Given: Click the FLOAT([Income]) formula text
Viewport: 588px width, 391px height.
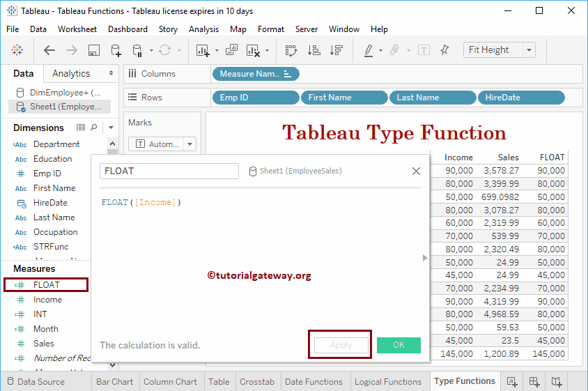Looking at the screenshot, I should click(141, 202).
